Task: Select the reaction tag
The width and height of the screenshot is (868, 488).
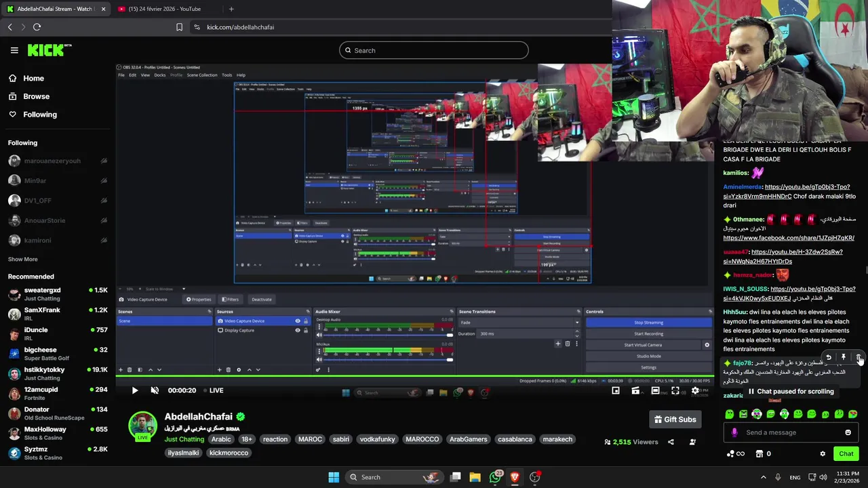Action: coord(275,439)
